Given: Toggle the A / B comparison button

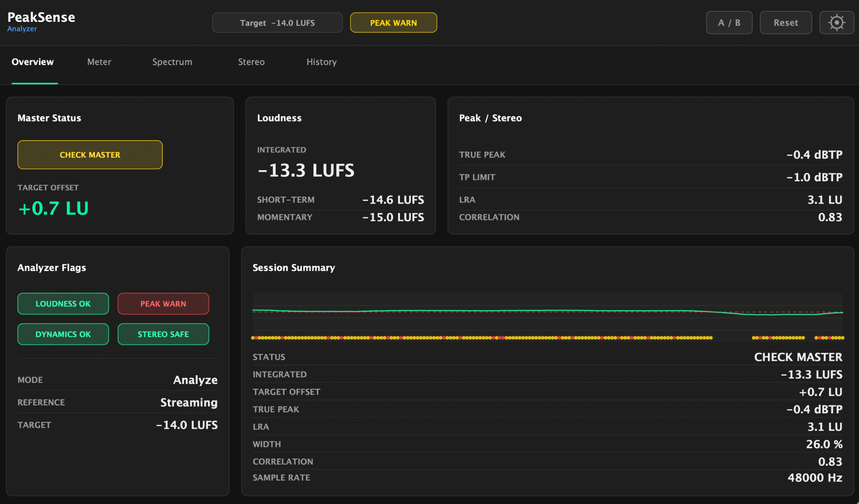Looking at the screenshot, I should click(729, 23).
